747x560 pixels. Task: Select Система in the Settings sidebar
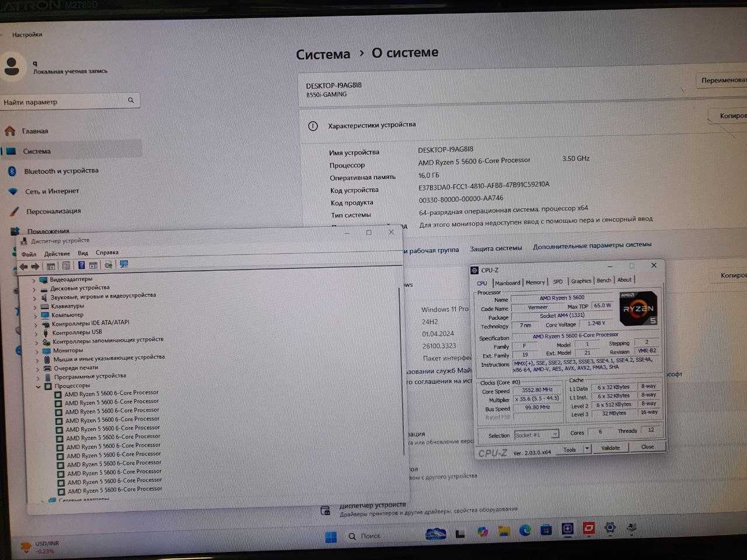click(x=71, y=150)
